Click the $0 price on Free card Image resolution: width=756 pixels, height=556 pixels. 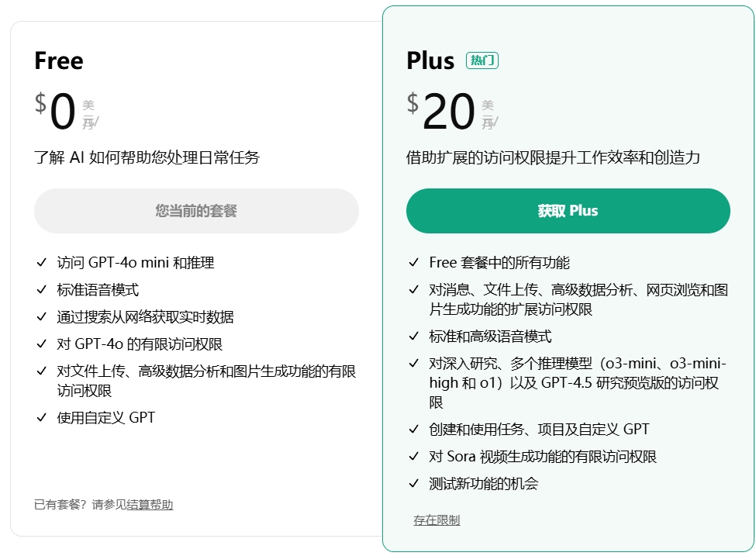tap(56, 112)
